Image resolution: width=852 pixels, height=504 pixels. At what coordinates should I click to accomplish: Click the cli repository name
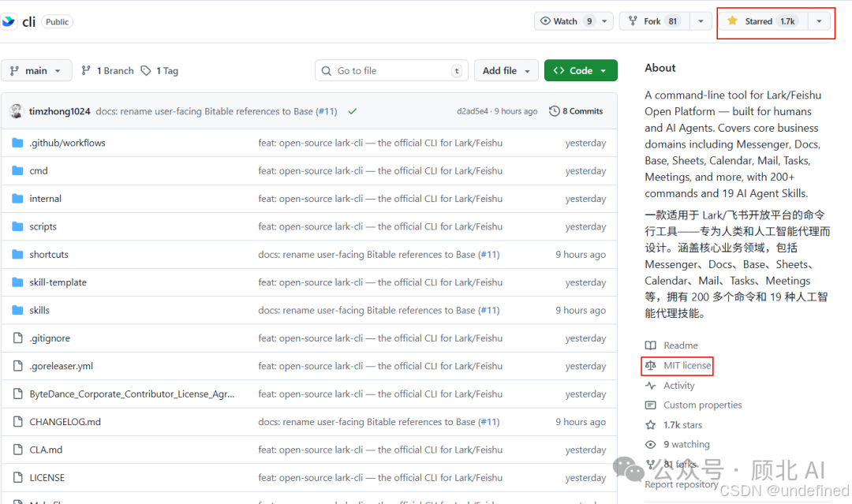click(x=29, y=22)
